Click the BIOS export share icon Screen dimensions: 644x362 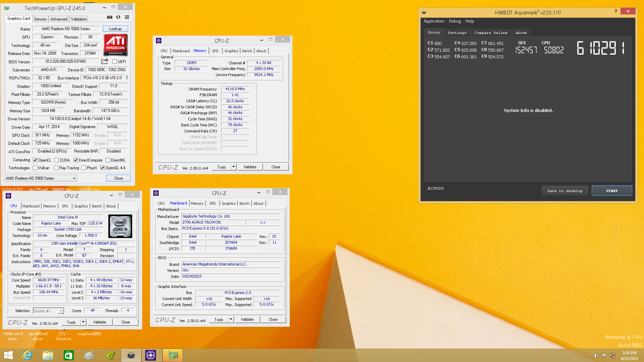click(105, 61)
